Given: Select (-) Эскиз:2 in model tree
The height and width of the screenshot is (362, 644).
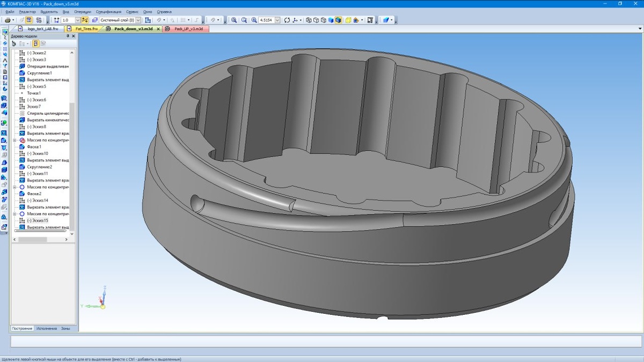Looking at the screenshot, I should click(x=36, y=53).
